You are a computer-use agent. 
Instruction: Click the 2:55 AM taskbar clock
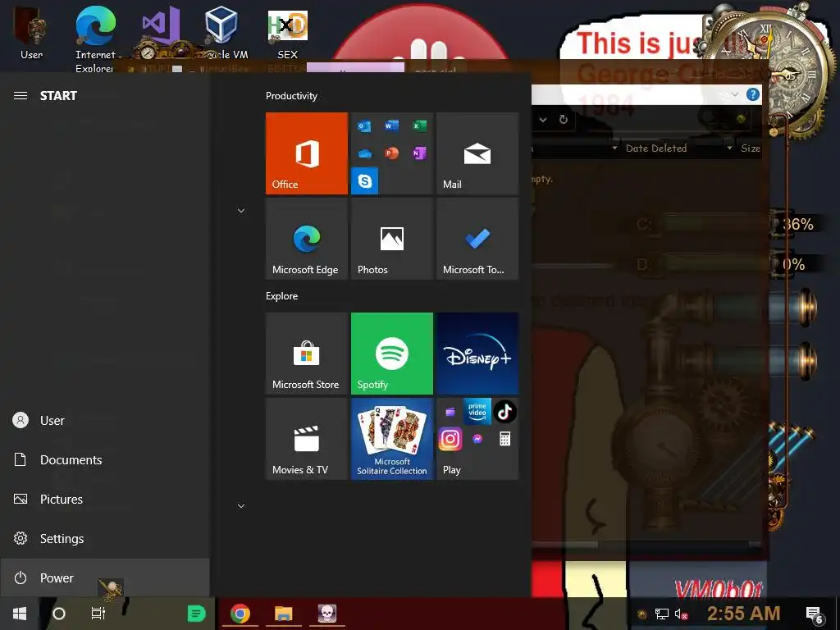pos(743,614)
